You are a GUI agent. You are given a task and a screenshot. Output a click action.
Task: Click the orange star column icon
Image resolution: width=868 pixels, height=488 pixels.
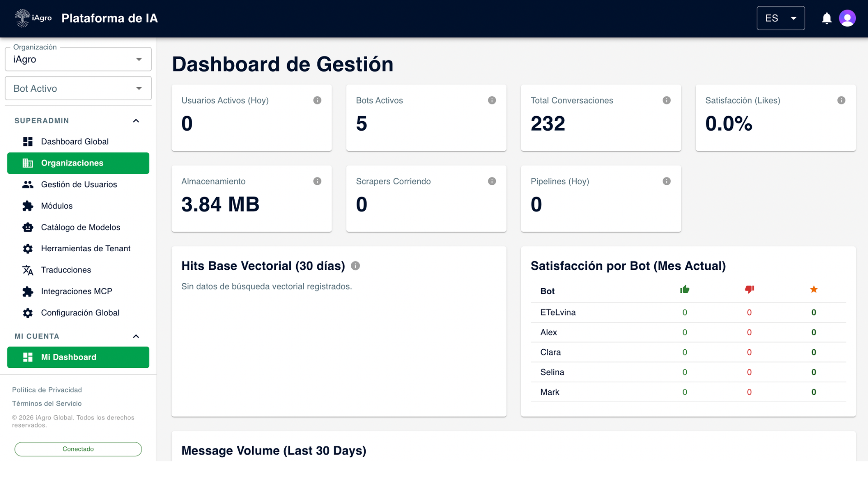pyautogui.click(x=813, y=290)
